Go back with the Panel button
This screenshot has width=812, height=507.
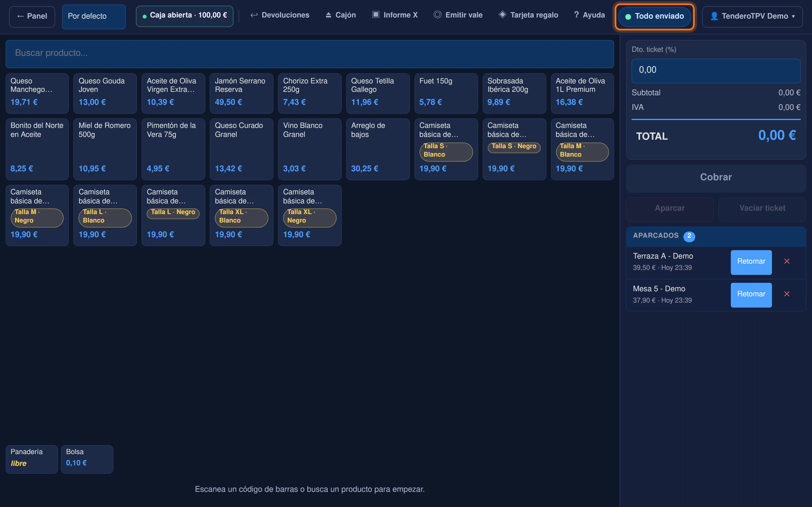(x=32, y=16)
